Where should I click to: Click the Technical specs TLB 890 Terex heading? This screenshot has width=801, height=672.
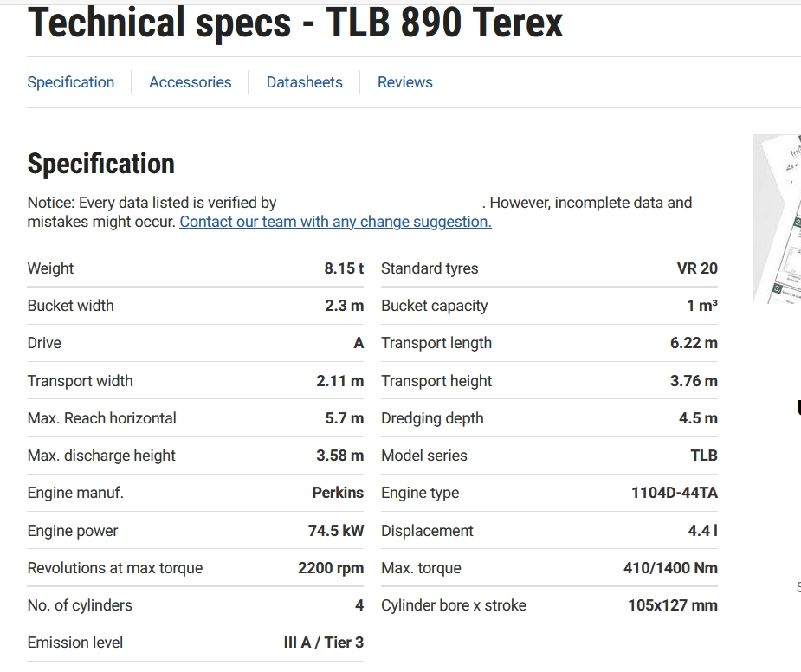click(x=295, y=23)
